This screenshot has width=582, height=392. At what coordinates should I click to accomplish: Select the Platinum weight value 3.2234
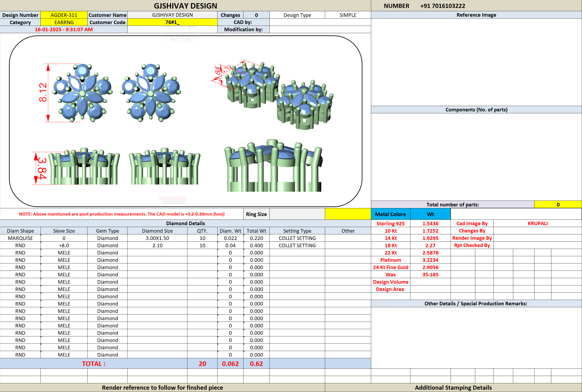430,260
